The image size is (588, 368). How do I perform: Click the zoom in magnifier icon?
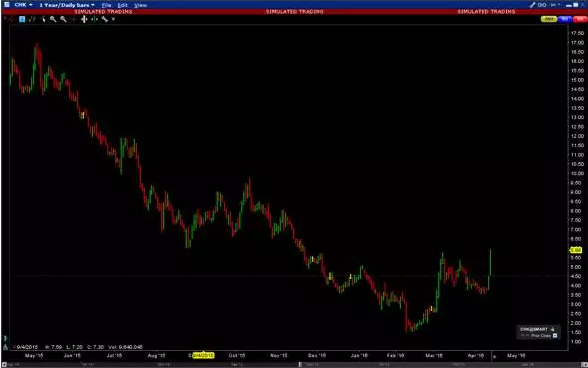[x=53, y=19]
